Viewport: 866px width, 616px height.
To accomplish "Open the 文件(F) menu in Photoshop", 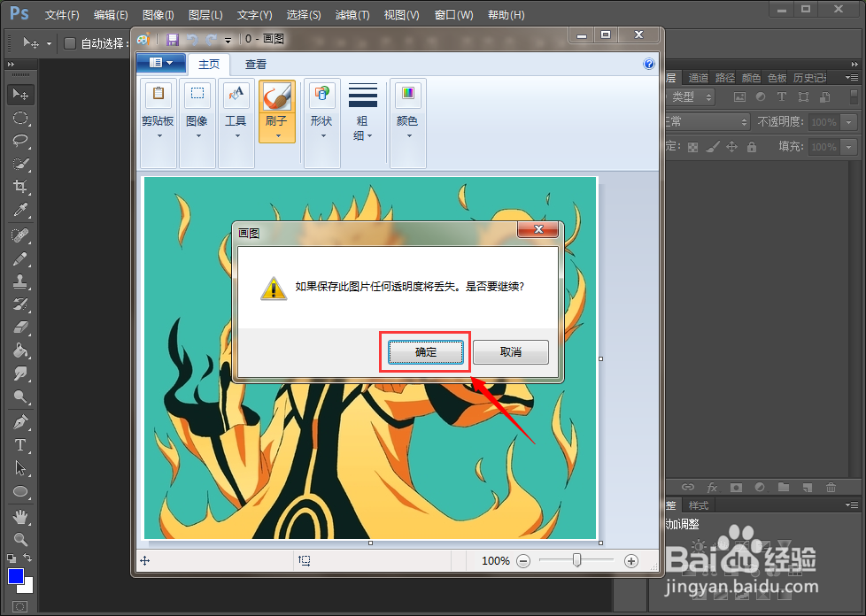I will tap(62, 15).
